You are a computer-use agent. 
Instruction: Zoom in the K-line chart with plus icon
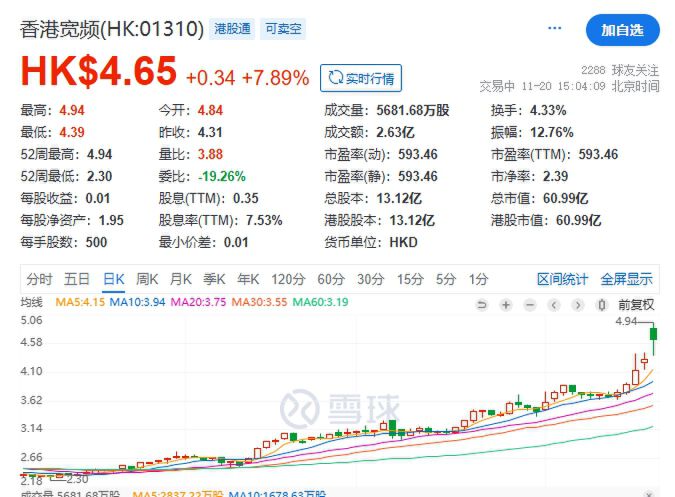506,305
